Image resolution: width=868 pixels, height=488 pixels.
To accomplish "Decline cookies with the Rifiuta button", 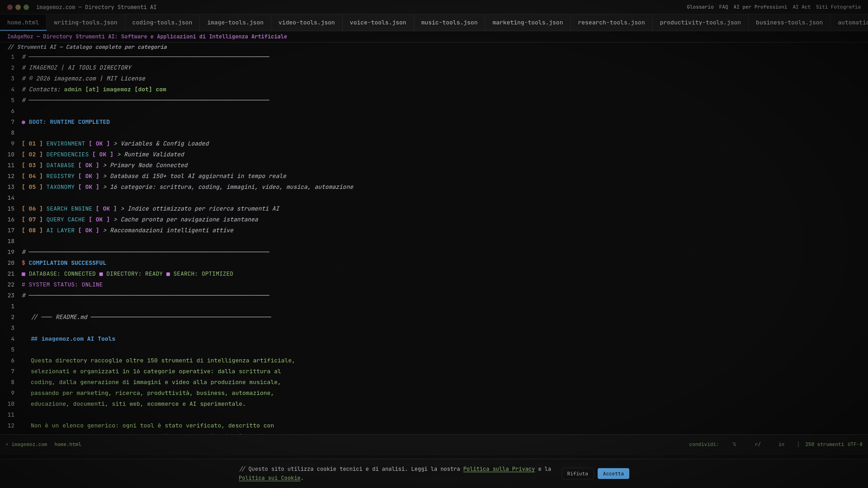I will click(577, 474).
